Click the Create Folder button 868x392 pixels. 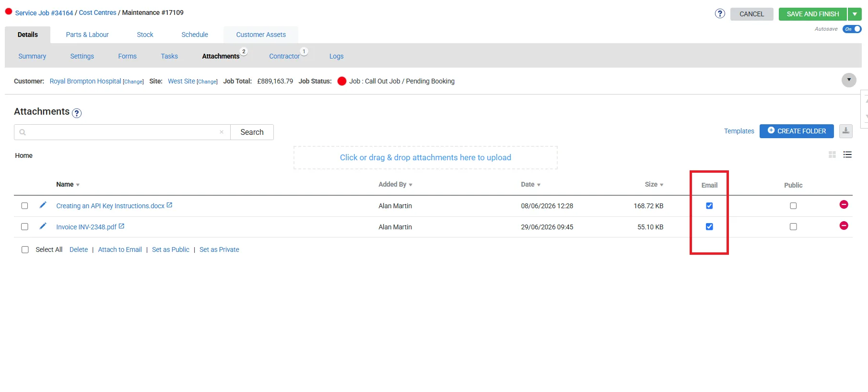click(x=797, y=131)
